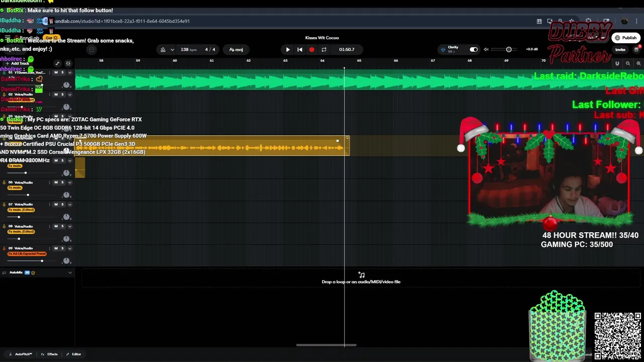
Task: Click the track 06 volume slider handle
Action: tap(28, 195)
